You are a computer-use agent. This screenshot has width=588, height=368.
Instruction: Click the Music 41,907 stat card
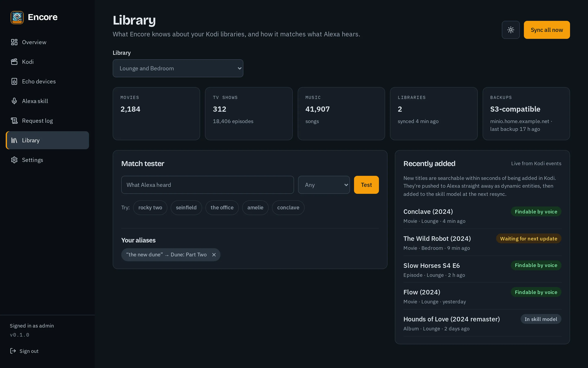pos(341,114)
